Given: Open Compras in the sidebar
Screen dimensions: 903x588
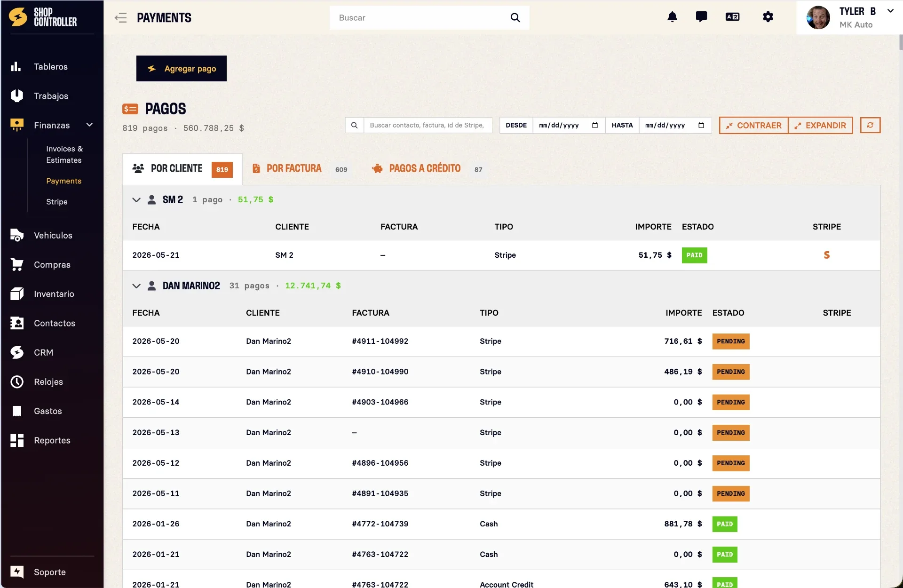Looking at the screenshot, I should tap(52, 265).
